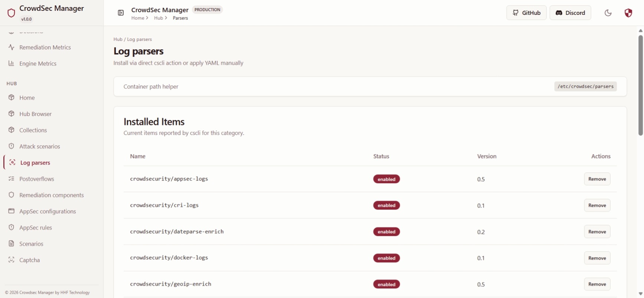Click the Parsers breadcrumb
The image size is (644, 298).
(x=180, y=18)
